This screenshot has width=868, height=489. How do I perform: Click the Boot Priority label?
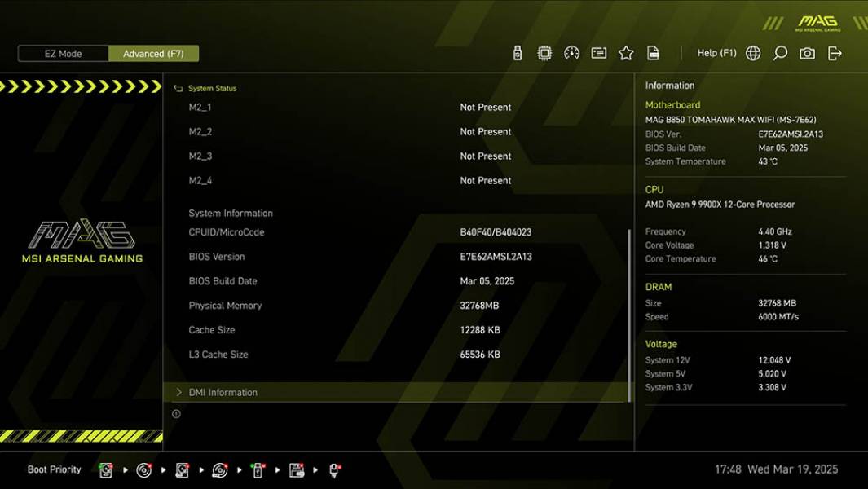coord(55,469)
